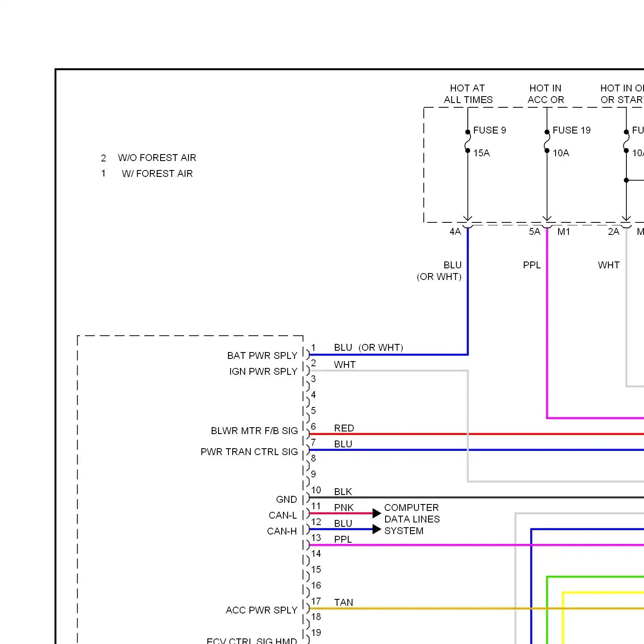The width and height of the screenshot is (644, 644).
Task: Click the black ground wire from pin 10
Action: point(477,498)
